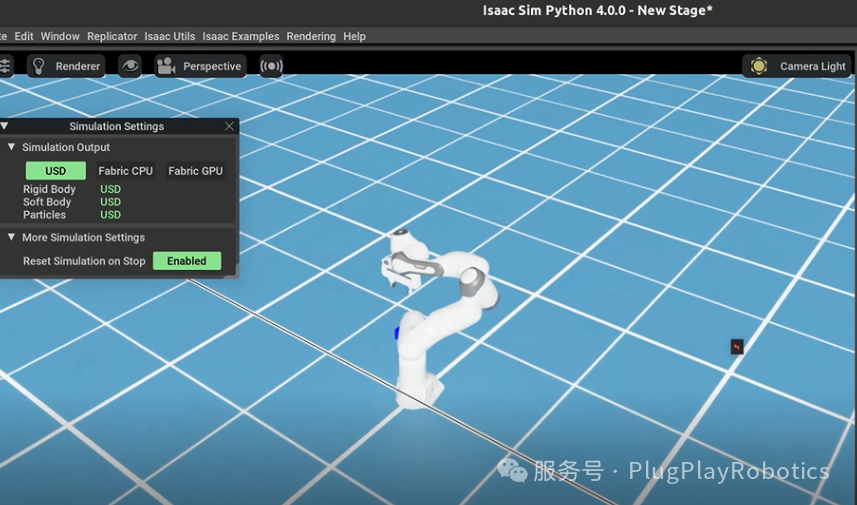Open the streaming broadcast waves icon
This screenshot has height=505, width=857.
click(x=271, y=66)
